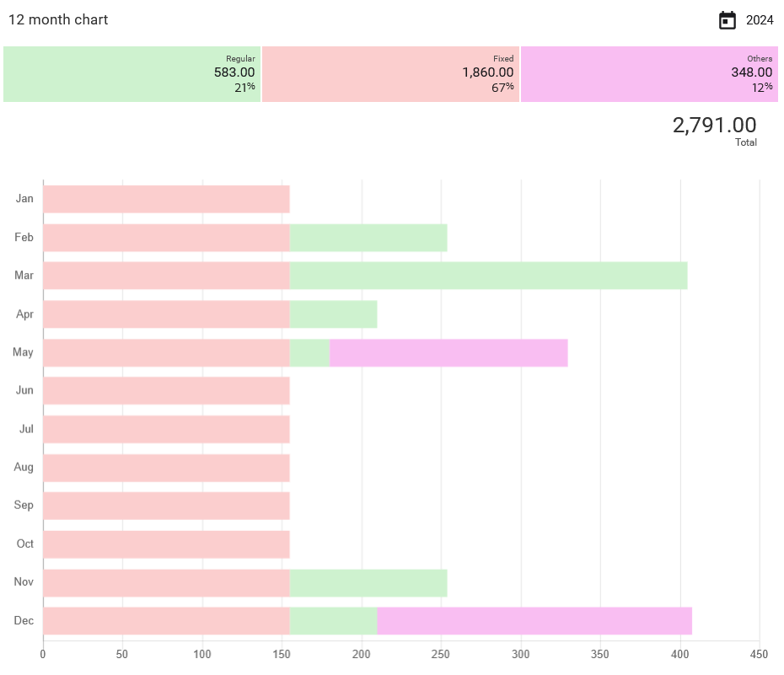The image size is (784, 675).
Task: Select the magenta Others segment for May
Action: [x=447, y=352]
